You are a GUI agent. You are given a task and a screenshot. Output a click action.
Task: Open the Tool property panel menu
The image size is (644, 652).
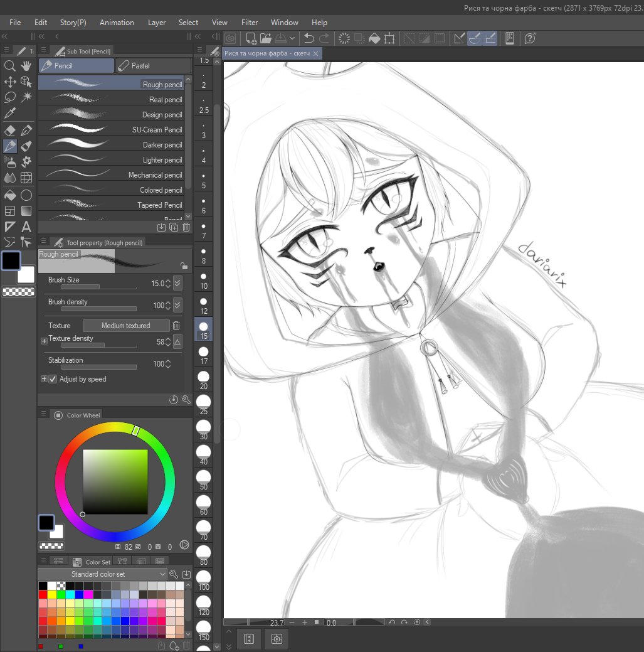point(43,241)
